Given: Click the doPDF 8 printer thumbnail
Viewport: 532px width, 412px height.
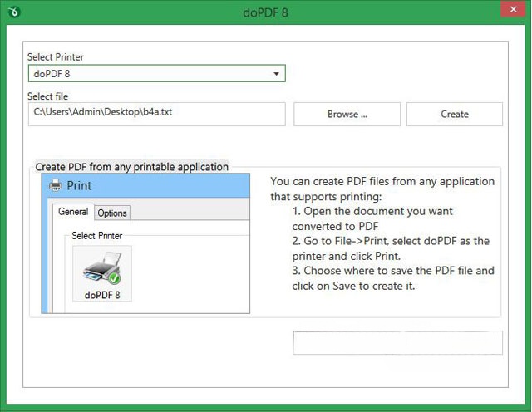Looking at the screenshot, I should pyautogui.click(x=102, y=274).
